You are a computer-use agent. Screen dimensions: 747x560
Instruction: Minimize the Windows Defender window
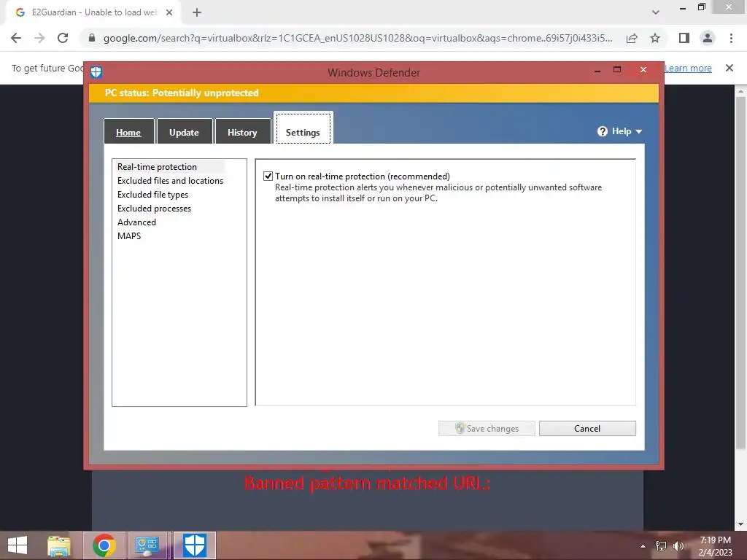[597, 71]
